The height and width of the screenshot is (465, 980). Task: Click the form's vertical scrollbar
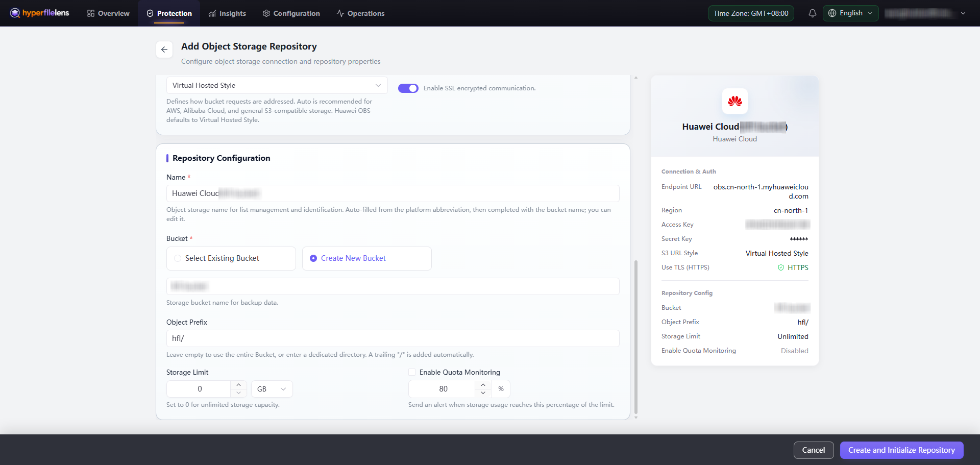point(636,337)
